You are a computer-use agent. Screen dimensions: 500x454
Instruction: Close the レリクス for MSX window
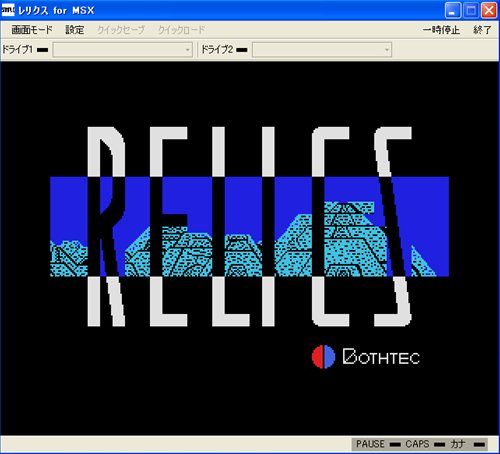489,10
